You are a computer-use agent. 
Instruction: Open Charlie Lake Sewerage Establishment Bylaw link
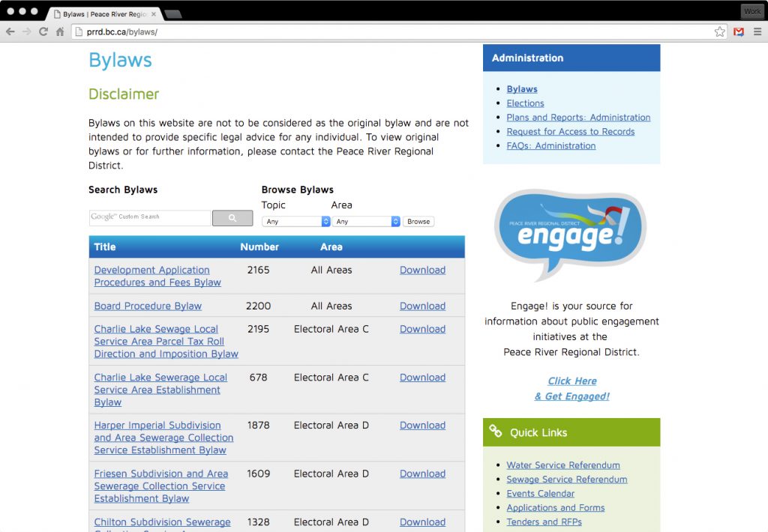(160, 390)
